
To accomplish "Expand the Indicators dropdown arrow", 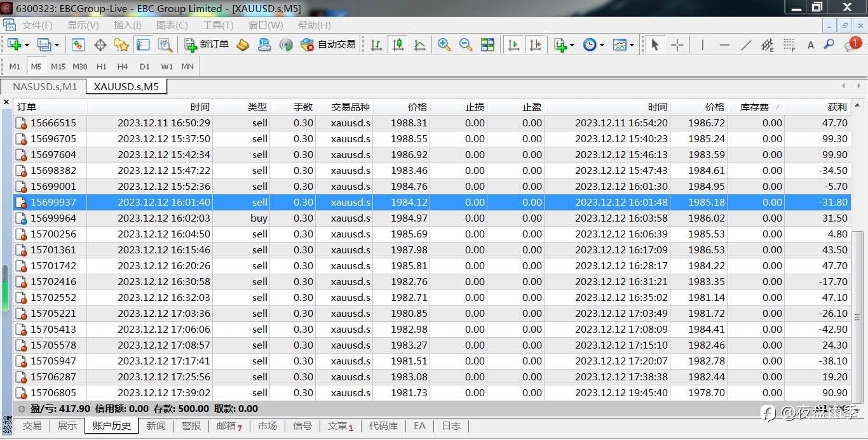I will (572, 45).
